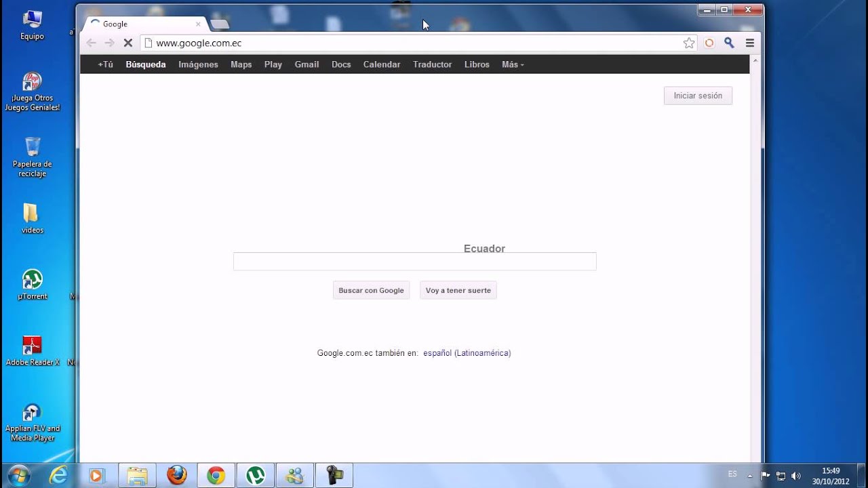This screenshot has height=488, width=868.
Task: Open the español (Latinoamérica) link
Action: (467, 353)
